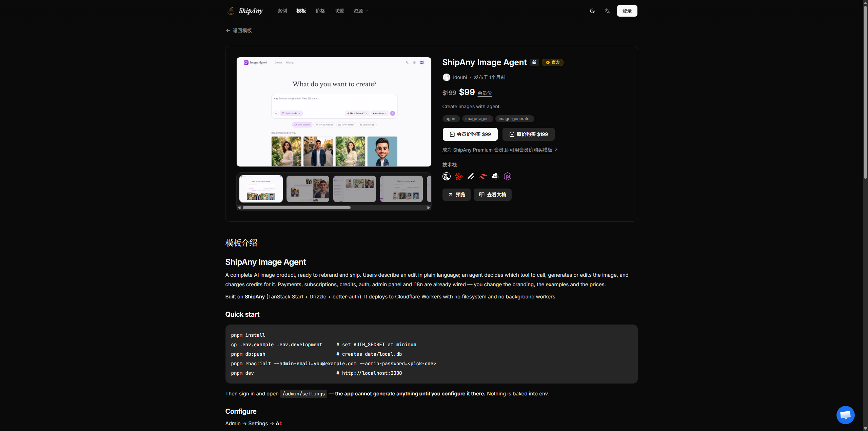
Task: Click the struck-through $199 price
Action: pos(449,93)
